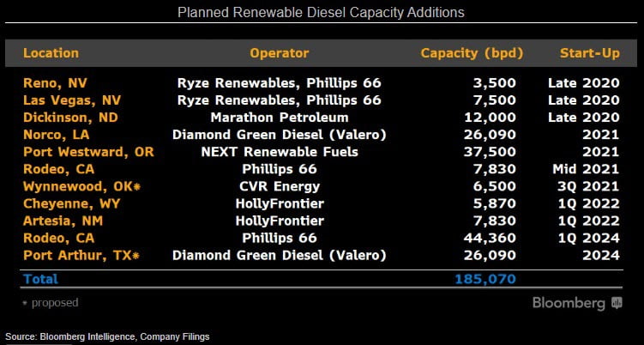Image resolution: width=644 pixels, height=345 pixels.
Task: Click 'Ryze Renewables, Phillips 66' in Las Vegas row
Action: (x=280, y=100)
